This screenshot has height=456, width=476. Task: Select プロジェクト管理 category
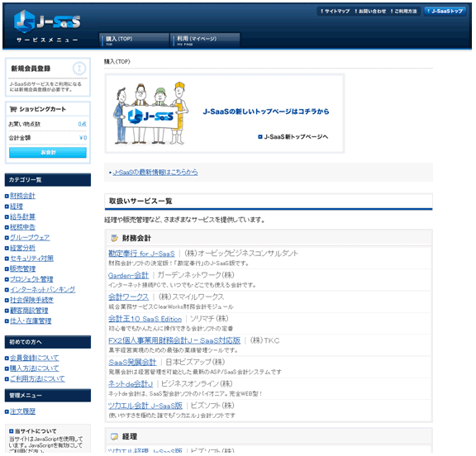point(31,279)
